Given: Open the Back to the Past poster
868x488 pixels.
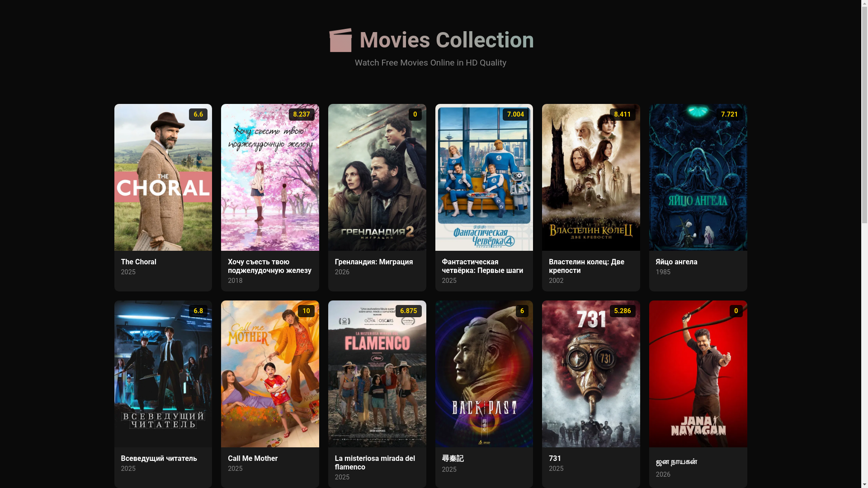Looking at the screenshot, I should pos(484,374).
